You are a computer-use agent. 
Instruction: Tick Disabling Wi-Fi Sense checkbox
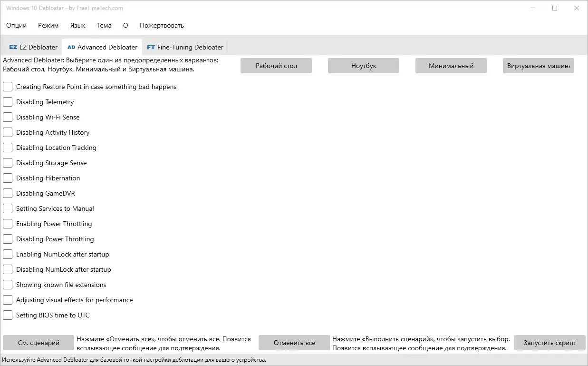tap(8, 117)
